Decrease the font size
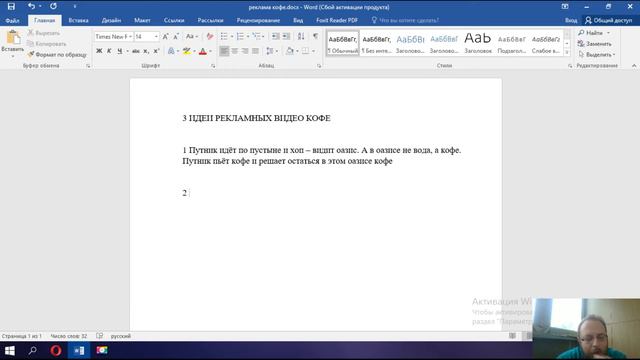Screen dimensions: 640x360 click(x=176, y=37)
